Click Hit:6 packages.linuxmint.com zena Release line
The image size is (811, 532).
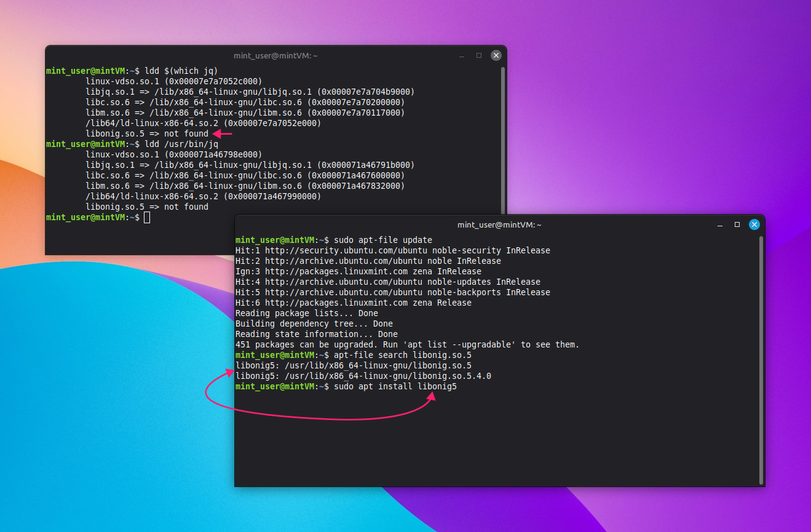(354, 303)
